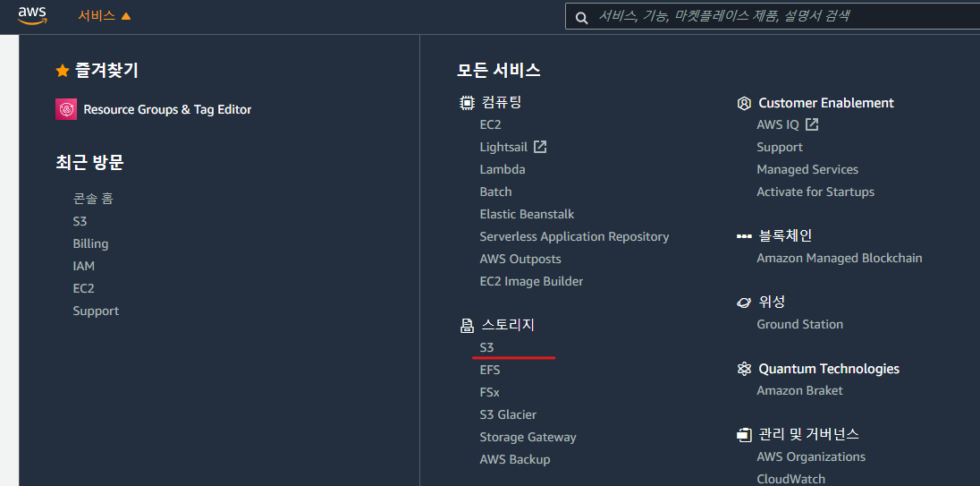Click the orange 즐겨찾기 star icon
This screenshot has height=486, width=980.
(63, 72)
